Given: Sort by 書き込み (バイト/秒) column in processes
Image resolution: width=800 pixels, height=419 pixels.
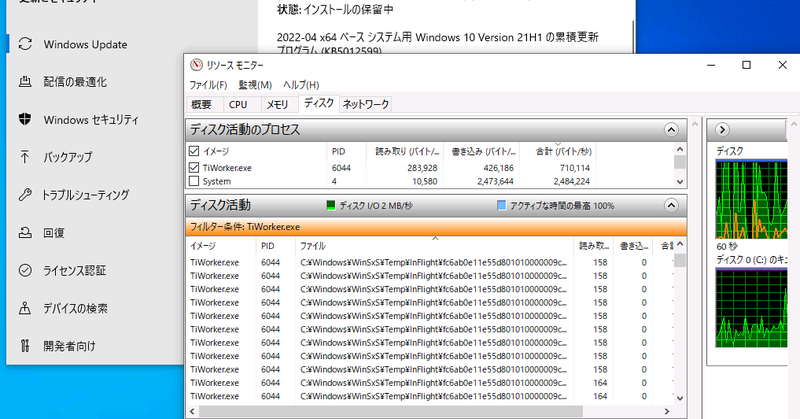Looking at the screenshot, I should 482,151.
